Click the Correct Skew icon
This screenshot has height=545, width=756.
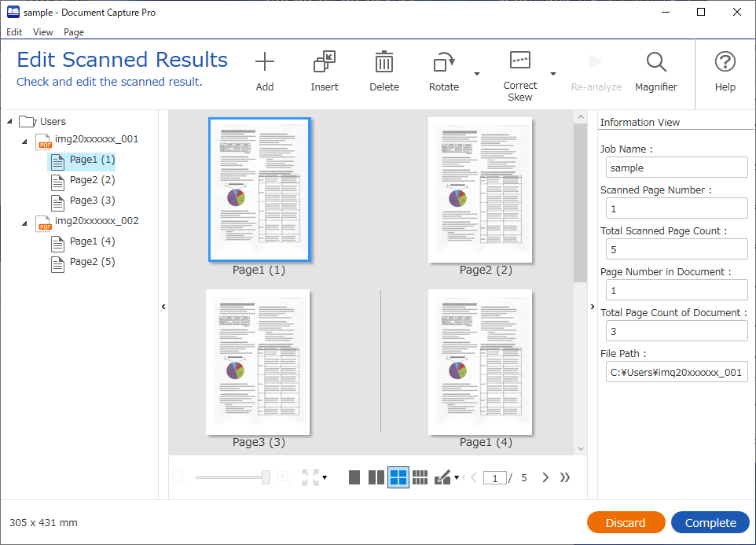(520, 61)
